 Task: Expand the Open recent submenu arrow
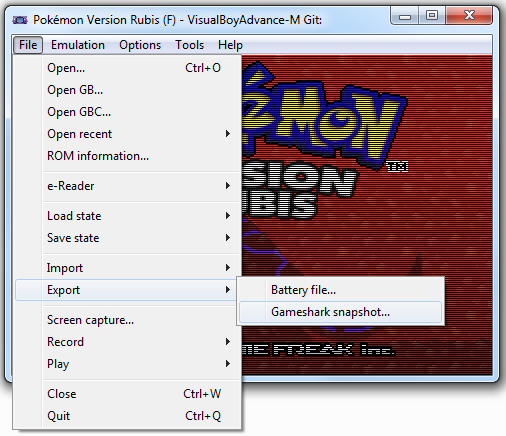coord(228,134)
